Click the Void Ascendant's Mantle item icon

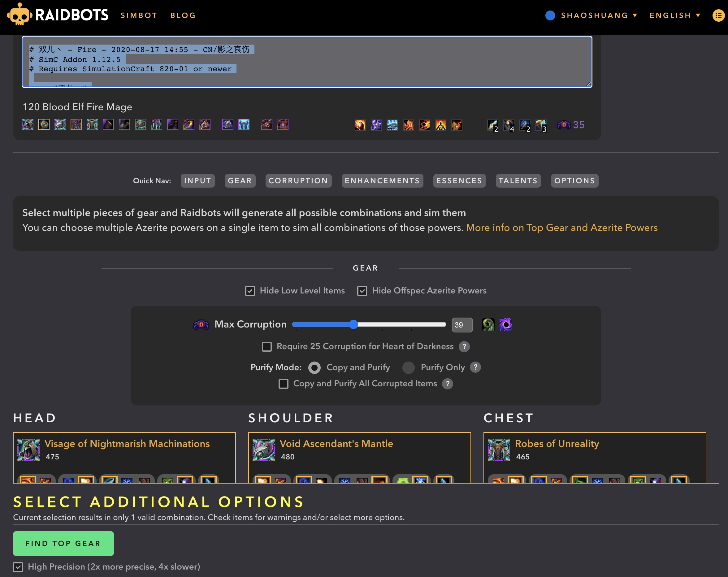(264, 450)
